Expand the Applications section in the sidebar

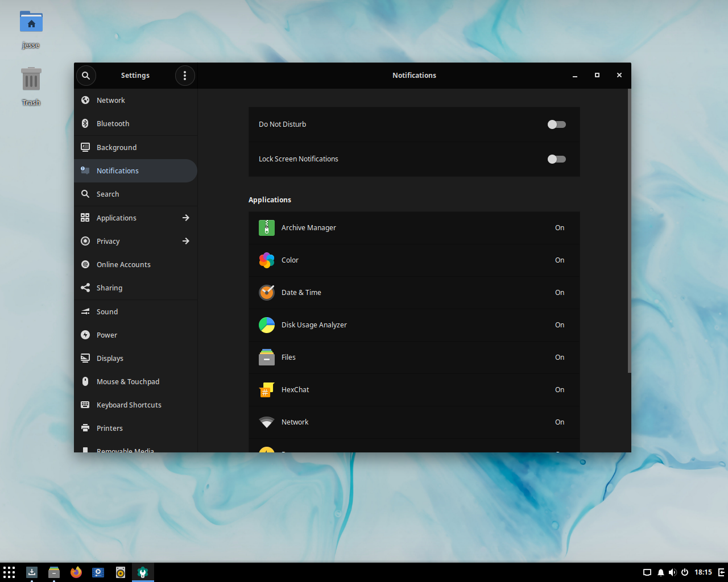136,218
